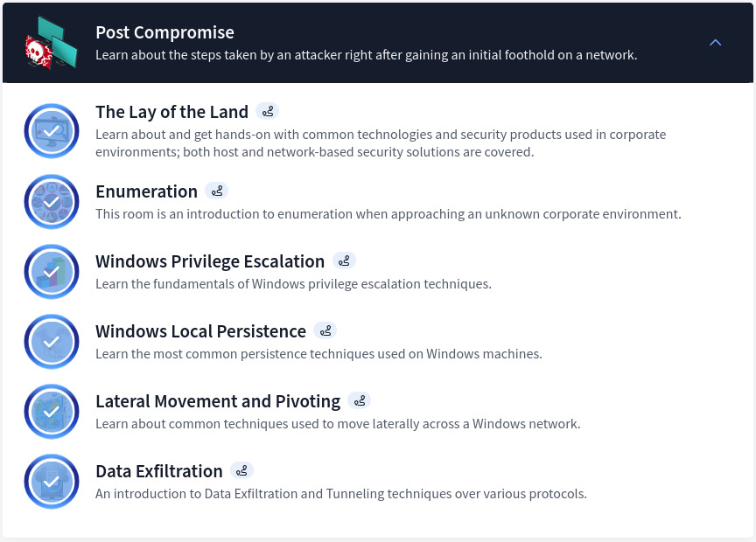This screenshot has height=542, width=756.
Task: Click the path icon next to The Lay of the Land
Action: coord(268,111)
